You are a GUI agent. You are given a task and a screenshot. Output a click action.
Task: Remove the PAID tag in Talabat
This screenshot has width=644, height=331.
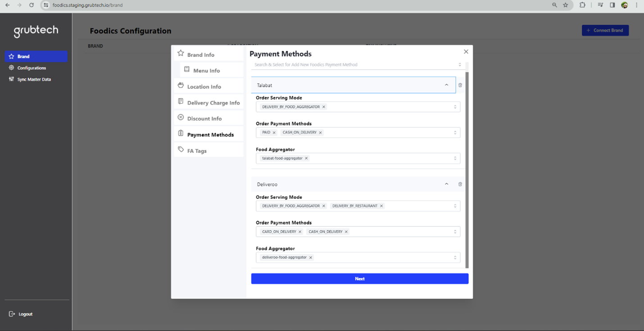tap(274, 133)
